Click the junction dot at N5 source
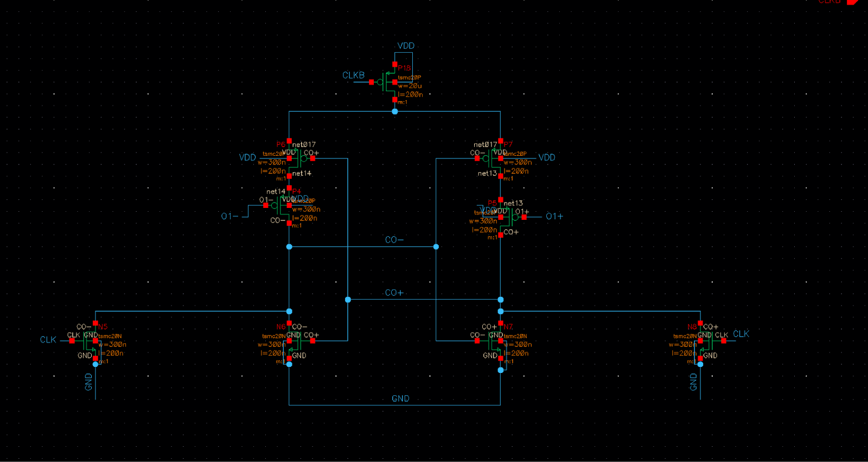This screenshot has width=868, height=462. (95, 364)
